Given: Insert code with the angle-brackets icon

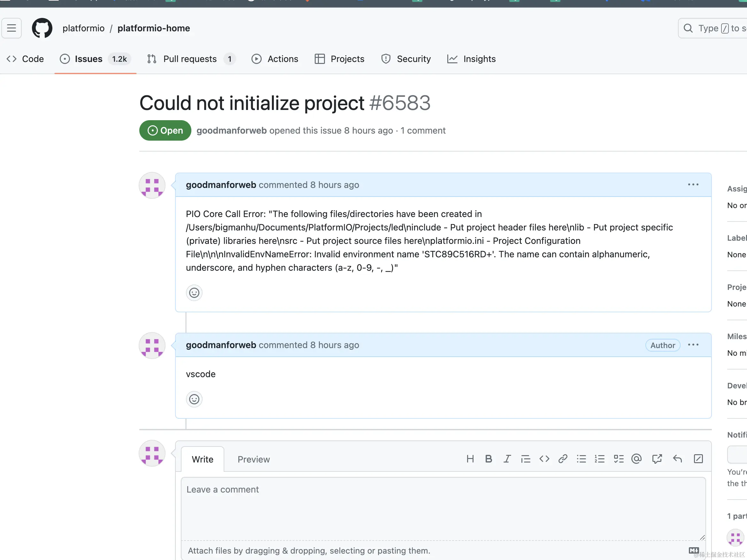Looking at the screenshot, I should tap(544, 459).
